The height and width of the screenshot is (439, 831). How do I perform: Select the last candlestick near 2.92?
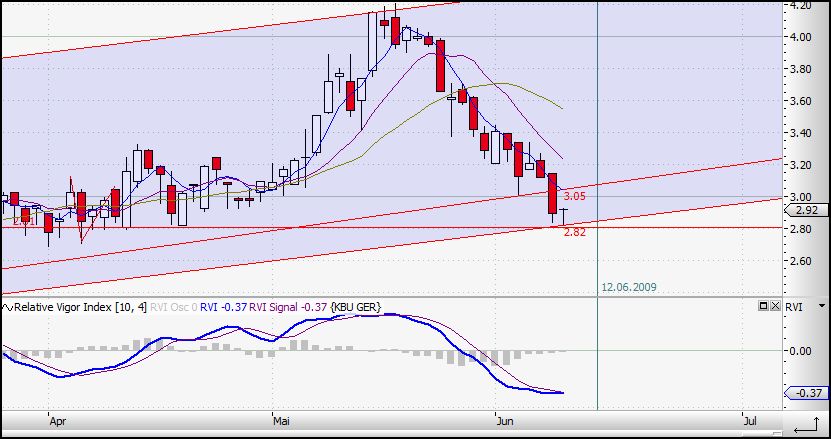565,215
